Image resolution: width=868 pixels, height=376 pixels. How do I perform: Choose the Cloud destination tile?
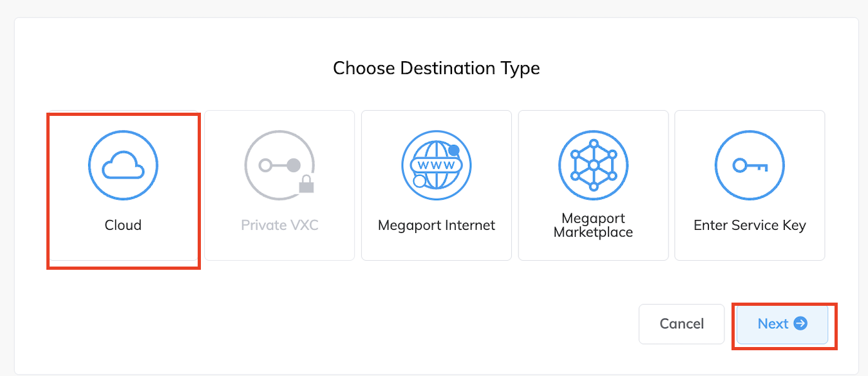point(123,187)
